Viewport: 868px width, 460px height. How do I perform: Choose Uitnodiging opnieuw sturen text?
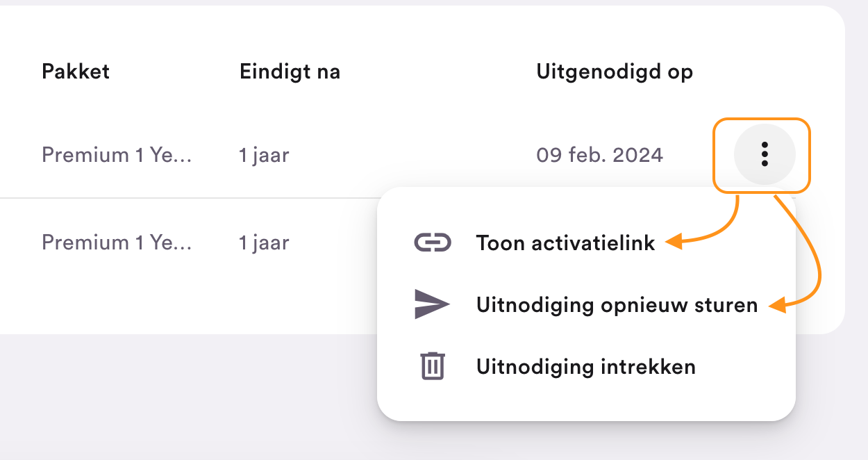tap(617, 304)
